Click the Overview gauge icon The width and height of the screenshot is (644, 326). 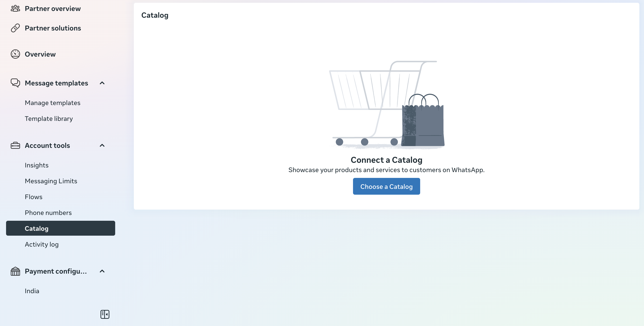click(15, 54)
